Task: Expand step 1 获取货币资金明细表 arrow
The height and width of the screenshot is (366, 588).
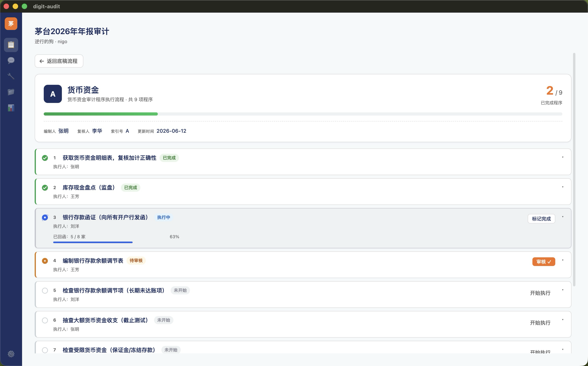Action: [563, 157]
